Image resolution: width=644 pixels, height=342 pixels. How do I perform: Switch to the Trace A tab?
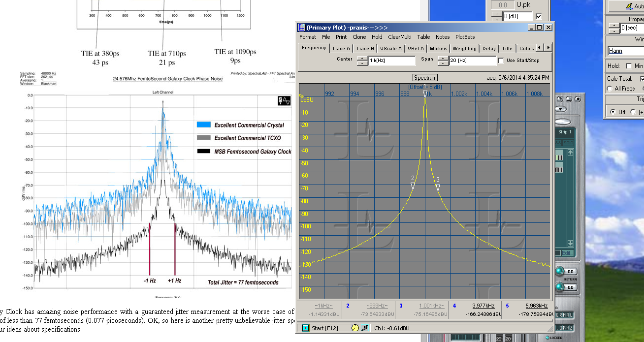point(341,48)
